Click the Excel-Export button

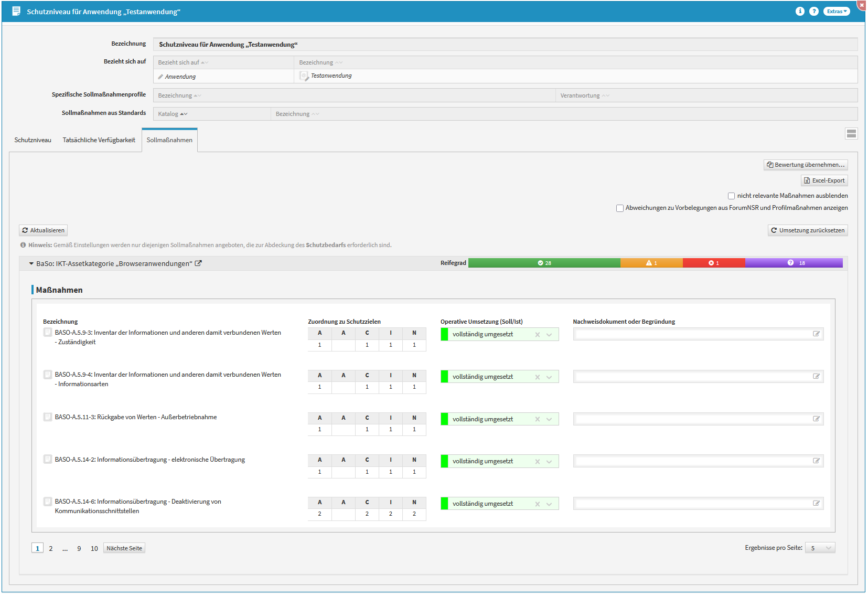(824, 180)
